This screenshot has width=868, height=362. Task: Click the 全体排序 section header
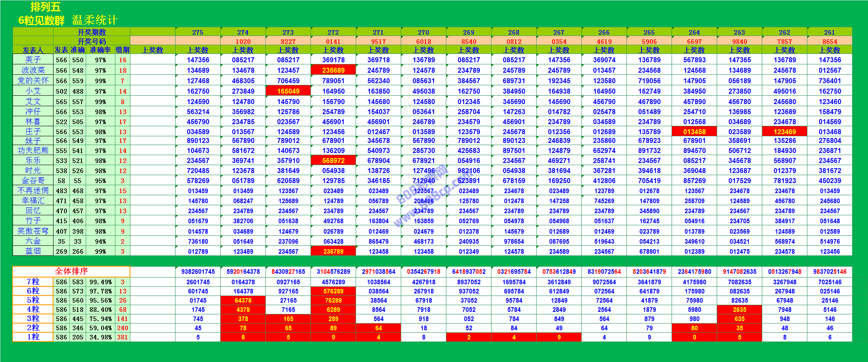(71, 271)
